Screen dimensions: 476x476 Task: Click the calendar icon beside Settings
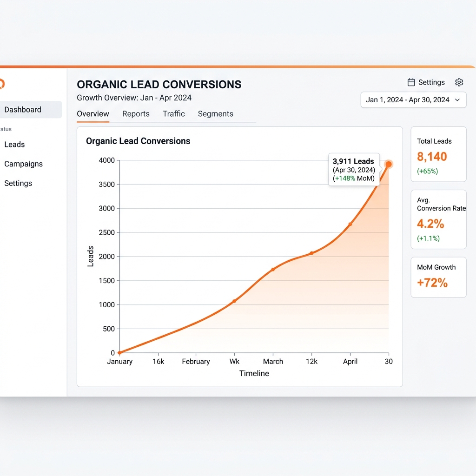pyautogui.click(x=411, y=82)
